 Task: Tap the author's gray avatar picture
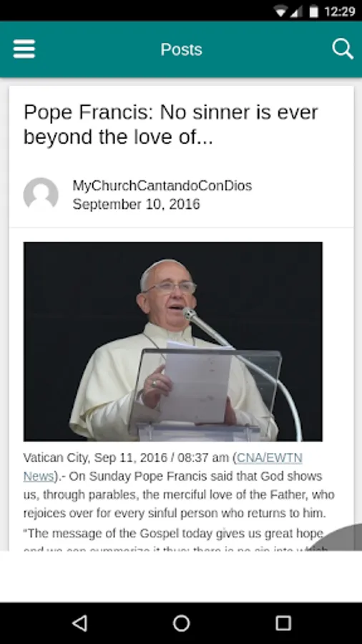point(41,195)
